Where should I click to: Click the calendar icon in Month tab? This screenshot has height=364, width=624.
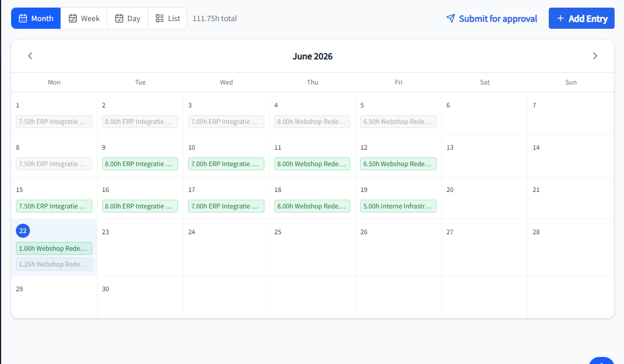(x=23, y=18)
